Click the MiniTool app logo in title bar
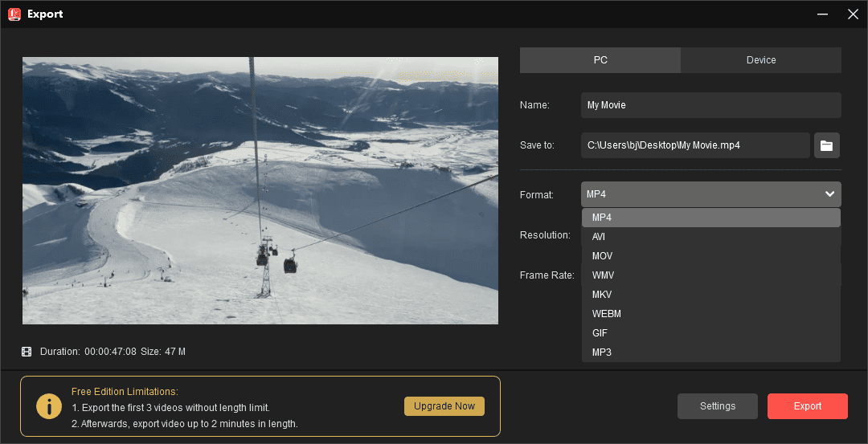Viewport: 868px width, 444px height. coord(14,14)
